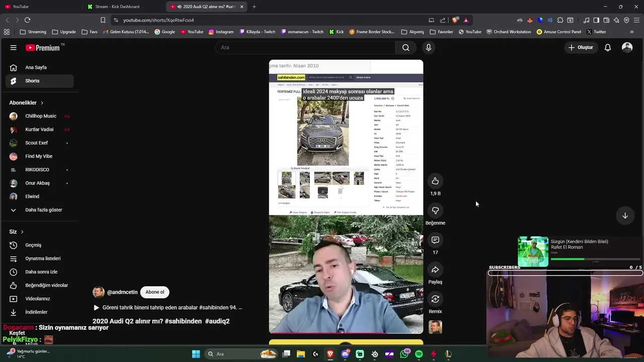Open Discord from the taskbar

(x=345, y=354)
